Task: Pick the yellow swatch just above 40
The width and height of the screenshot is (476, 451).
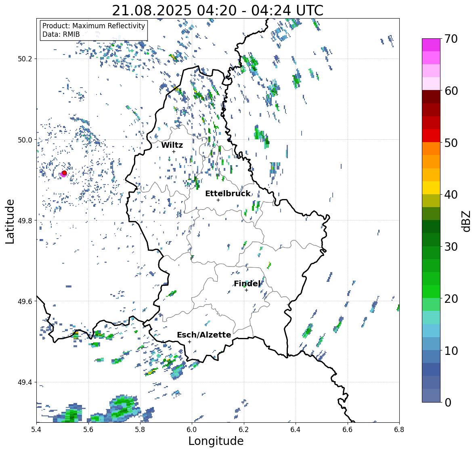Action: (x=431, y=188)
